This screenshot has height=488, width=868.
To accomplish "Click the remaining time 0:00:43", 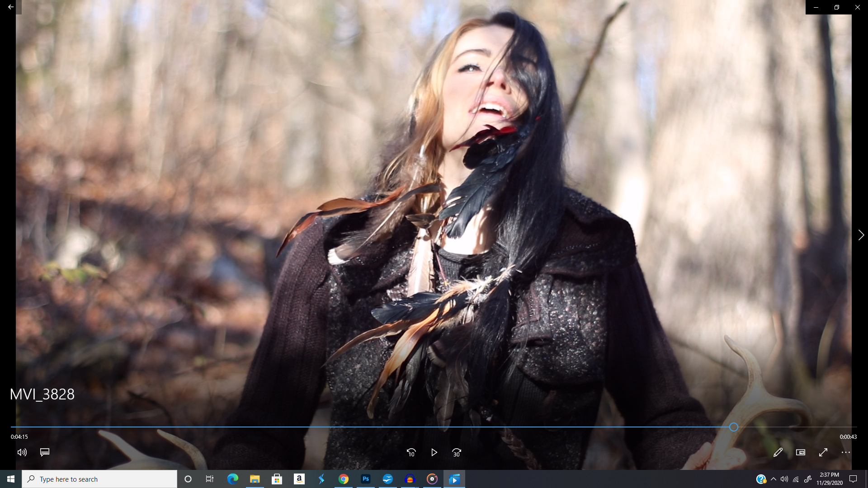I will click(x=848, y=437).
